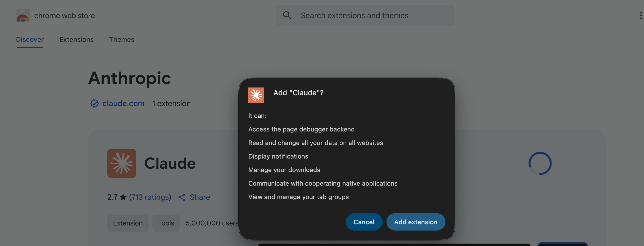Click the verified badge next to claude.com
The image size is (644, 246).
94,103
